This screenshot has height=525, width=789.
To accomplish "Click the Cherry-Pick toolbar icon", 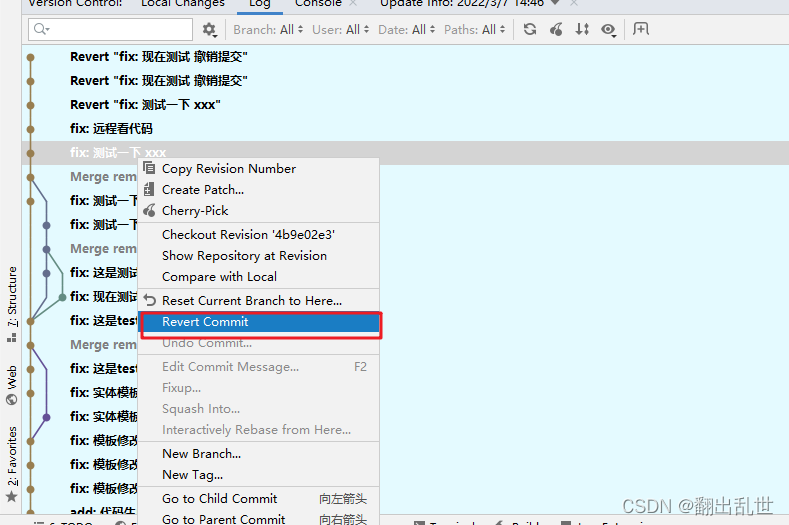I will coord(556,29).
